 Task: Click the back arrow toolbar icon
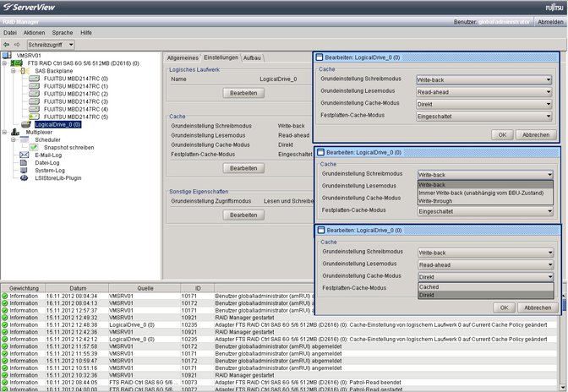(x=7, y=45)
